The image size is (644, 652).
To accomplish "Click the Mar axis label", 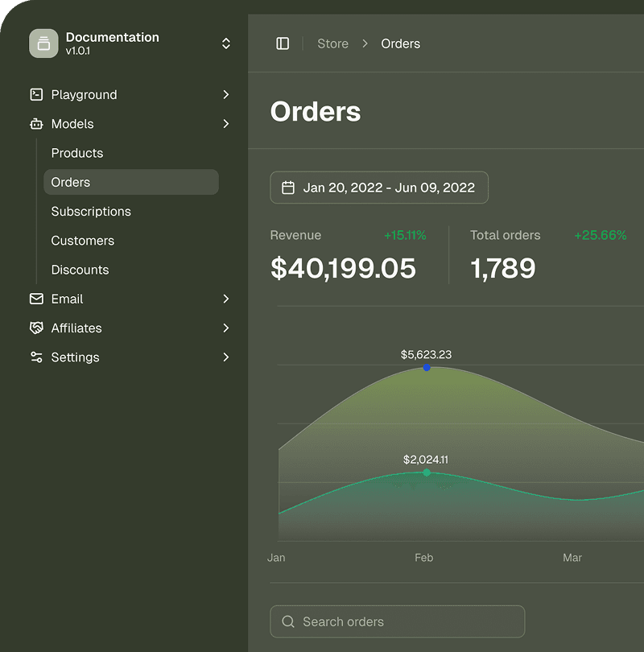I will 572,558.
